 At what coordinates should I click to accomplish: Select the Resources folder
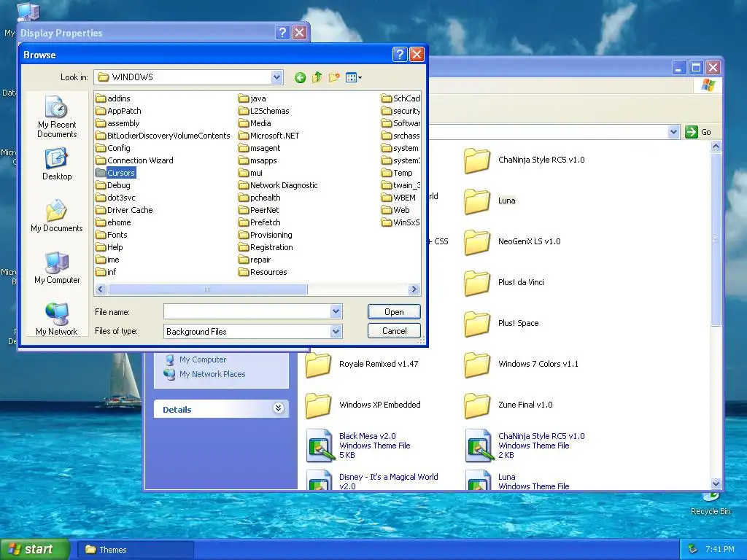point(263,272)
